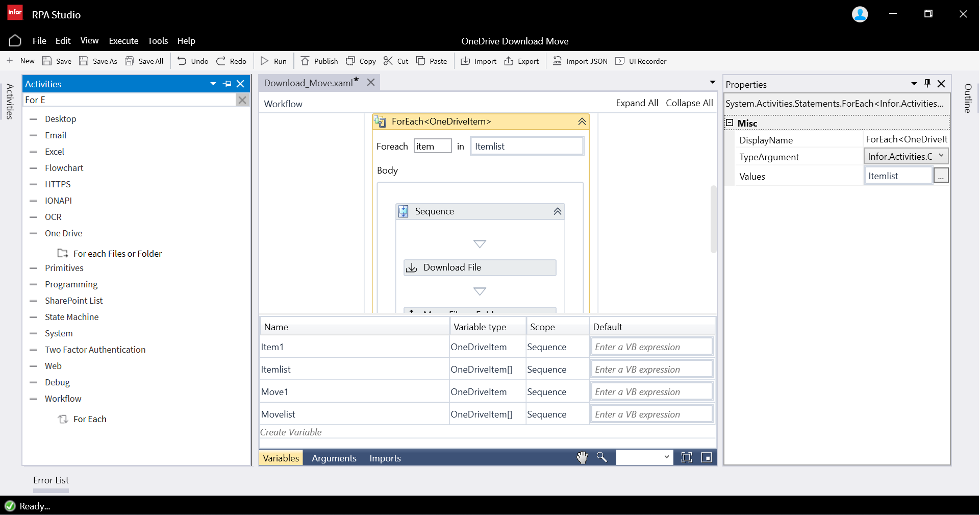
Task: Click the fit to screen icon
Action: pyautogui.click(x=687, y=458)
